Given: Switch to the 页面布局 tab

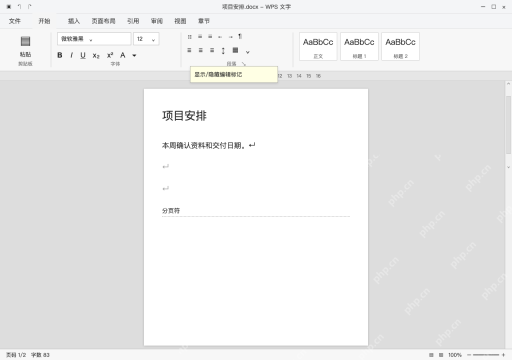Looking at the screenshot, I should 103,21.
